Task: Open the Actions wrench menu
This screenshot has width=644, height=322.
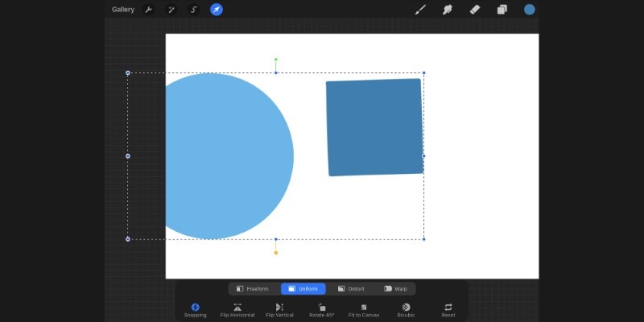Action: coord(149,10)
